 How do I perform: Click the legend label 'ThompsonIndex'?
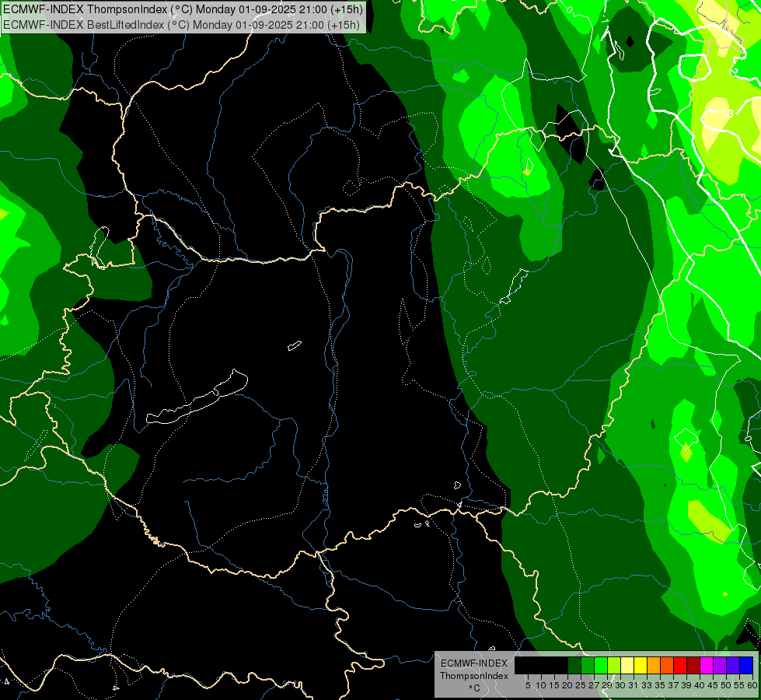[x=474, y=676]
